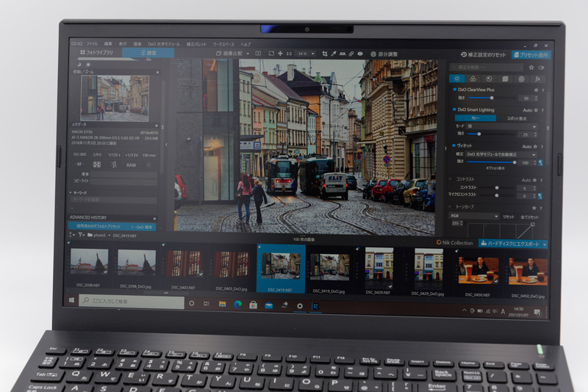Switch to the 設定 tab
This screenshot has height=392, width=588.
[148, 53]
